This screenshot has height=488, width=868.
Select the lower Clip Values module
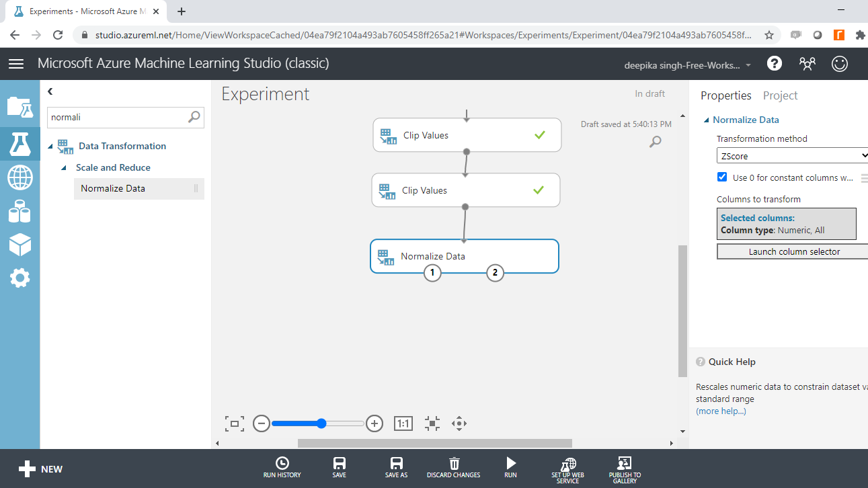pyautogui.click(x=465, y=190)
